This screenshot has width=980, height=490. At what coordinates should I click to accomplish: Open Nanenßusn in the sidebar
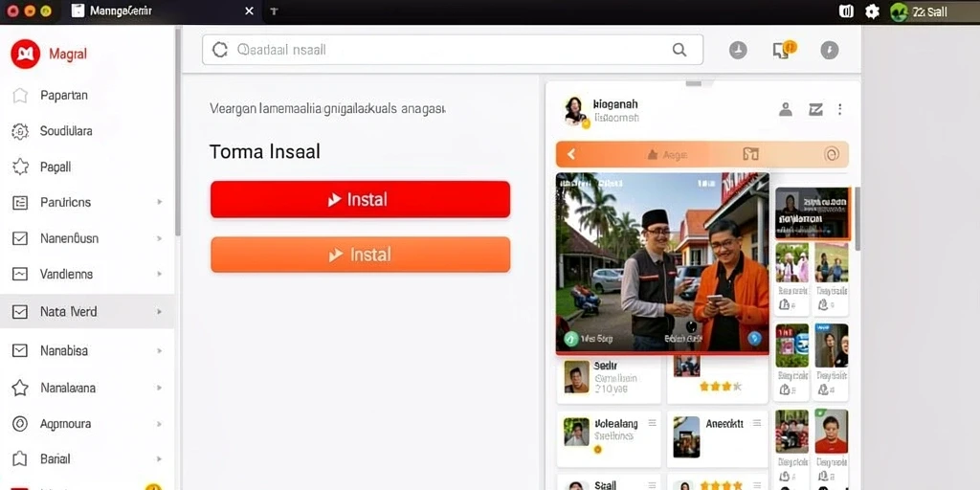click(69, 238)
